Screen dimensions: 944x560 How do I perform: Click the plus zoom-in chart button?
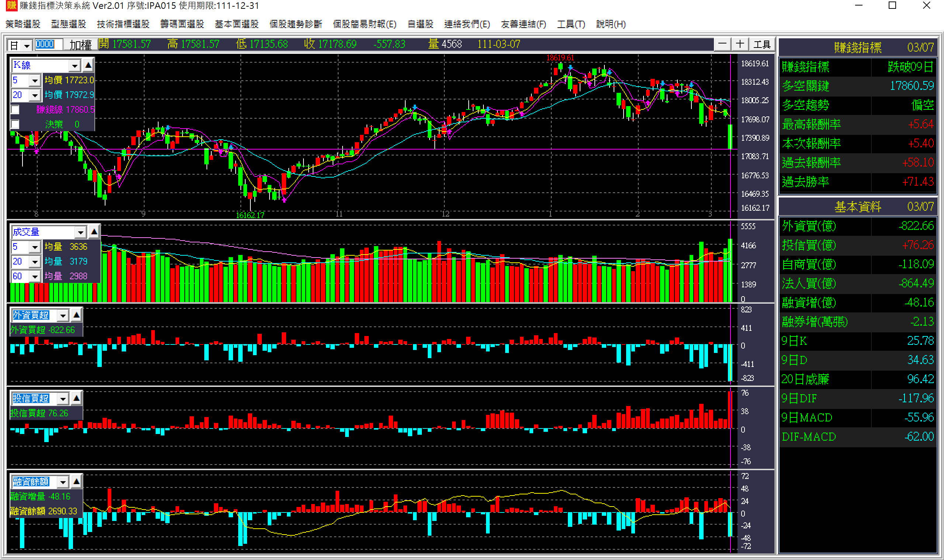coord(740,44)
